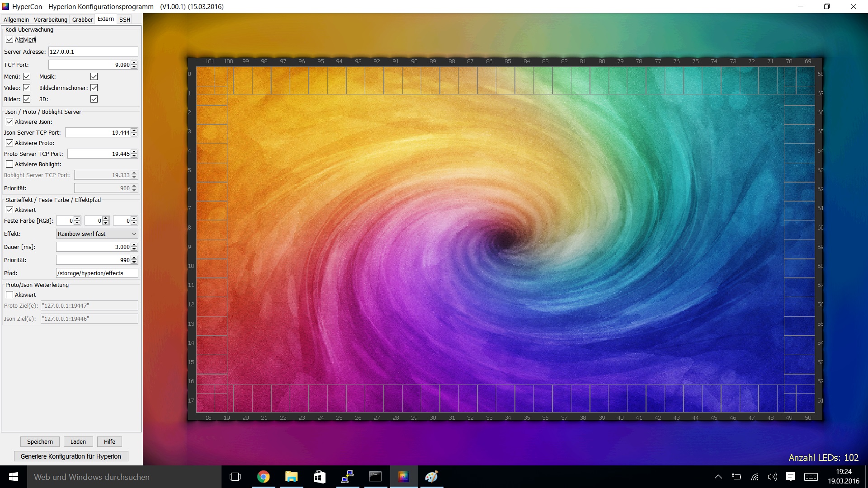This screenshot has width=868, height=488.
Task: Click the Task View icon
Action: pyautogui.click(x=235, y=477)
